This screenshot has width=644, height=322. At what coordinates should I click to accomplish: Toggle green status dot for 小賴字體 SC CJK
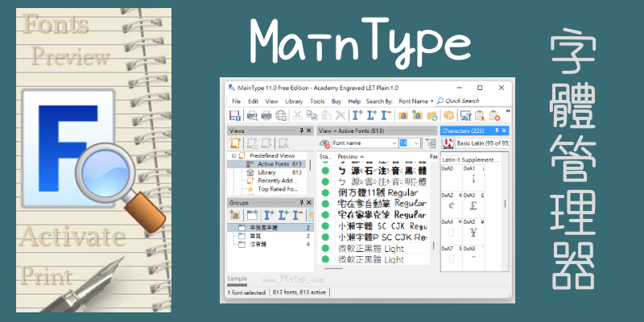pyautogui.click(x=325, y=226)
